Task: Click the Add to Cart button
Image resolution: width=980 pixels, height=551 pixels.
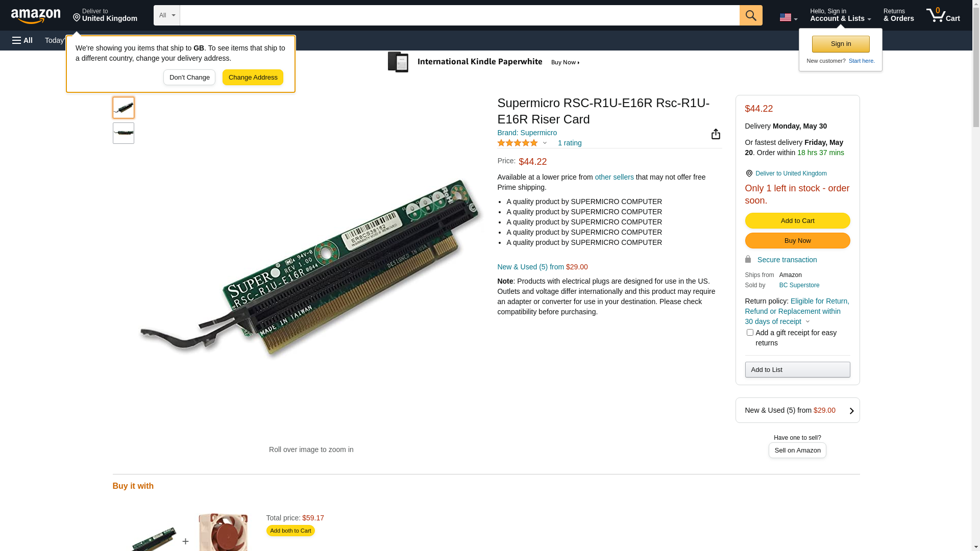Action: pyautogui.click(x=797, y=221)
